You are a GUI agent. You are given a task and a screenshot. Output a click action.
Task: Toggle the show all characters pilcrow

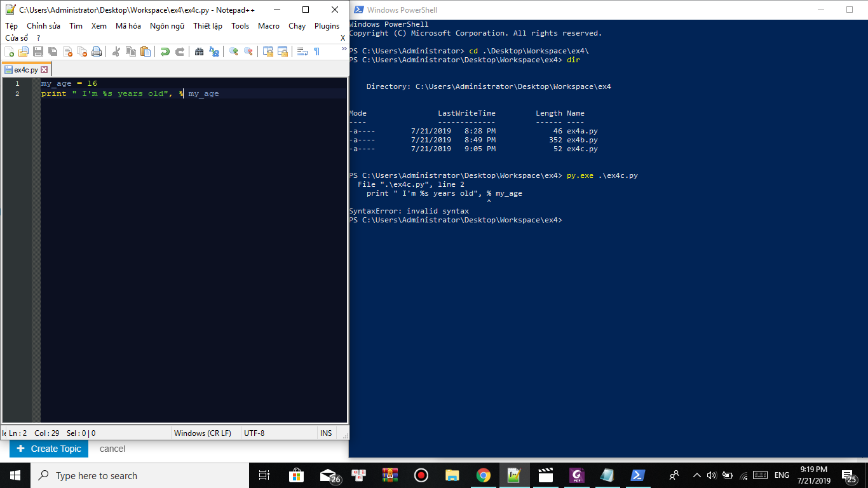coord(316,52)
